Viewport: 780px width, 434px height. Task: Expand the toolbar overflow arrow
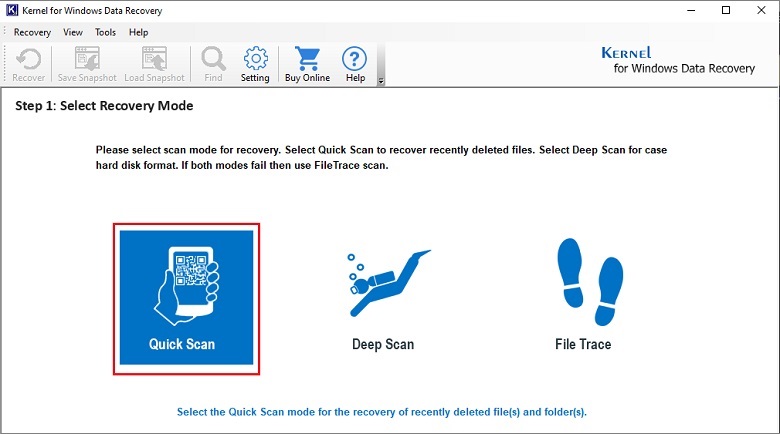tap(381, 81)
